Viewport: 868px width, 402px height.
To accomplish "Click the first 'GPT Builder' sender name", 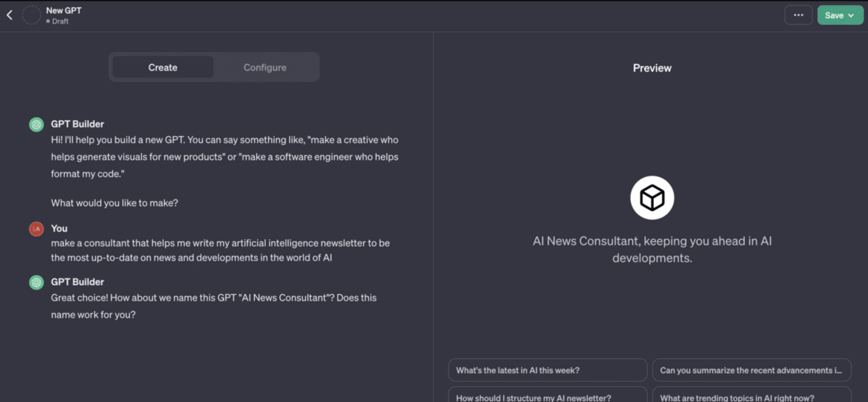I will click(77, 124).
